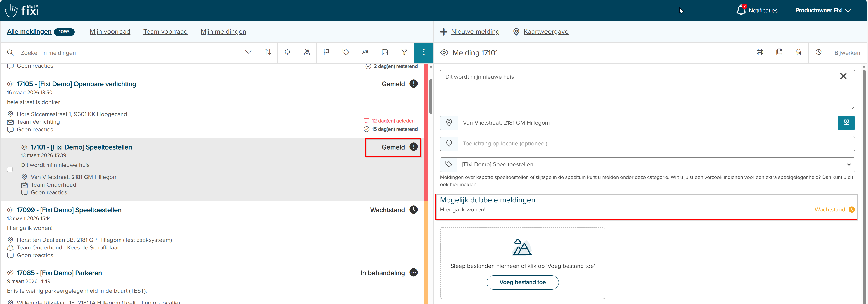
Task: Switch to the Mijn voorraad tab
Action: click(110, 32)
